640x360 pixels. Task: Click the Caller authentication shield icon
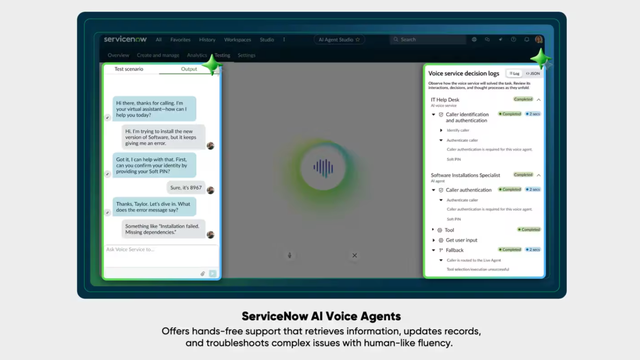pos(441,190)
